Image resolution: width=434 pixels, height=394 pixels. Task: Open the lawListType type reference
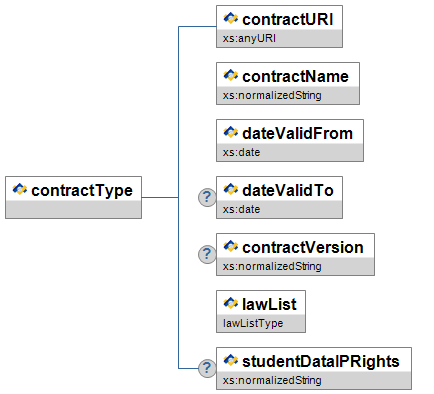[x=253, y=323]
